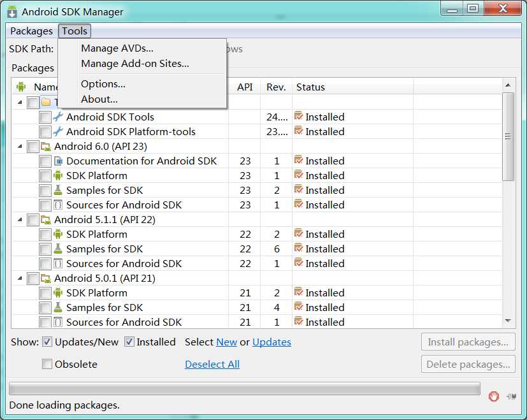Click the scroll down arrow of package list
Image resolution: width=527 pixels, height=420 pixels.
(x=508, y=321)
